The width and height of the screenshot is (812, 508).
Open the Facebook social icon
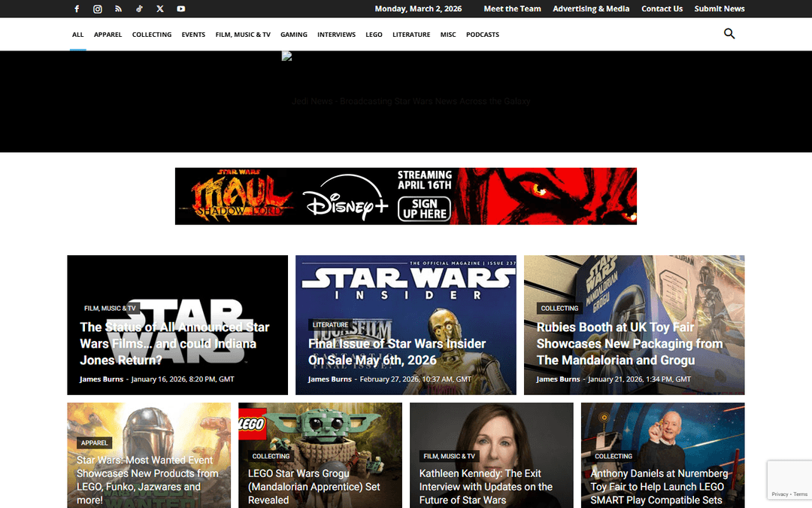(77, 9)
